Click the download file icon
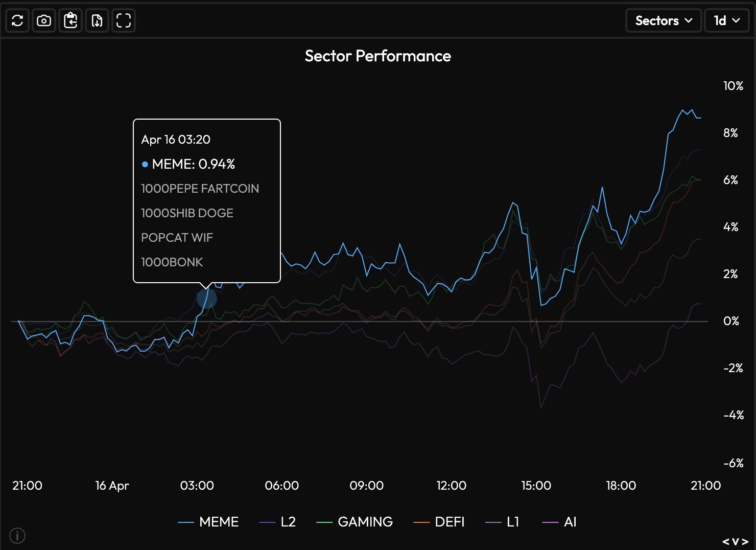Image resolution: width=756 pixels, height=550 pixels. [97, 20]
